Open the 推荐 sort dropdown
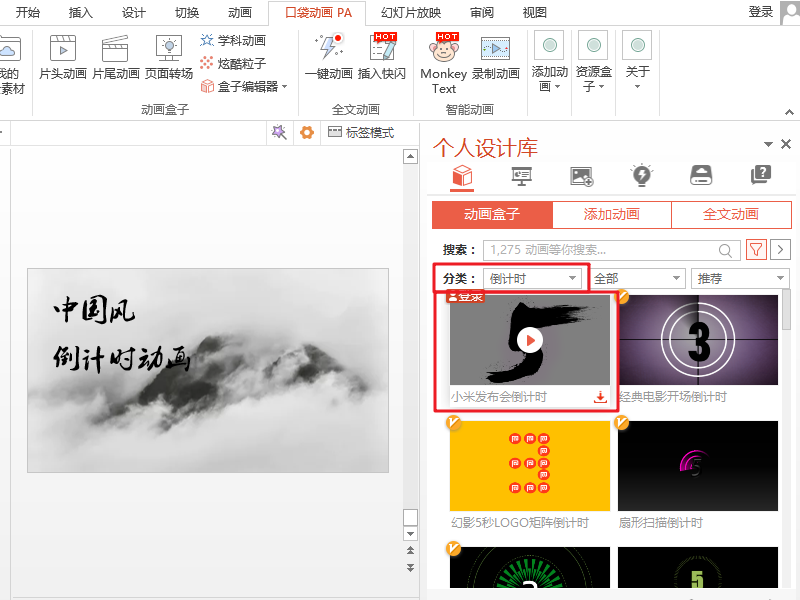This screenshot has height=600, width=800. click(740, 279)
